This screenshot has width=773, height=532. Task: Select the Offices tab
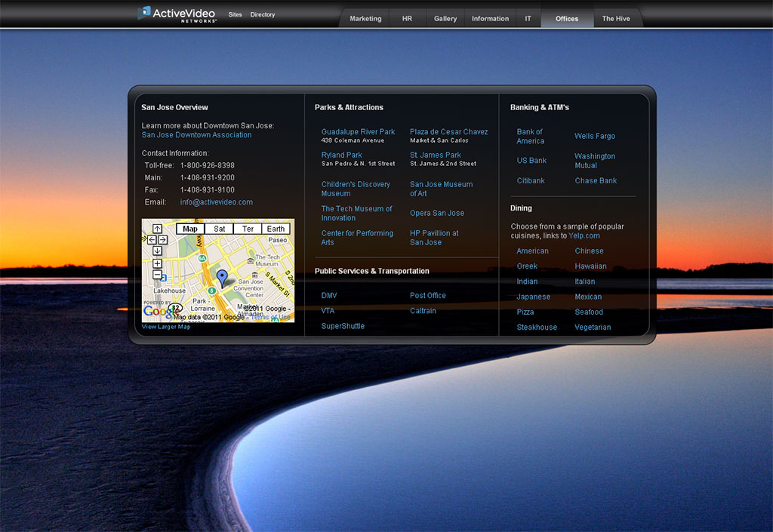(x=567, y=19)
